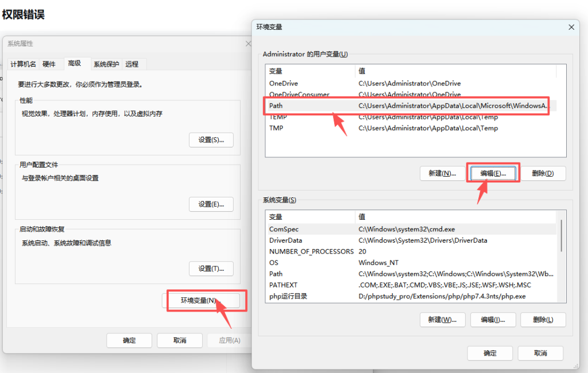Select the 系统保护 tab
The image size is (588, 373).
(106, 64)
